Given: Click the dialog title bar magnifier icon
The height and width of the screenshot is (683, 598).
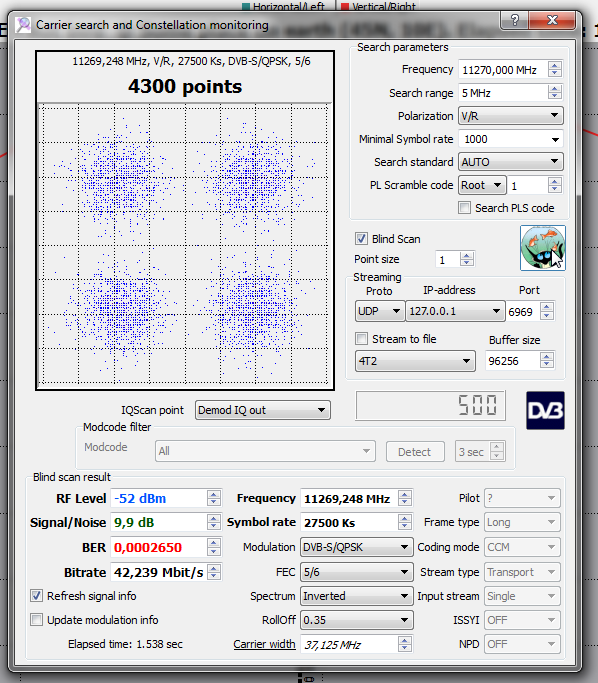Looking at the screenshot, I should [23, 25].
